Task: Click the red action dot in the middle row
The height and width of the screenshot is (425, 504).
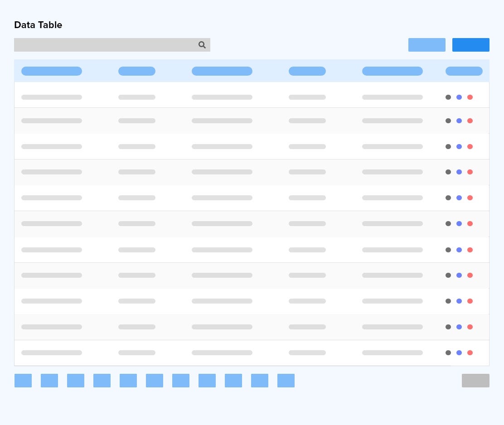Action: pyautogui.click(x=470, y=223)
